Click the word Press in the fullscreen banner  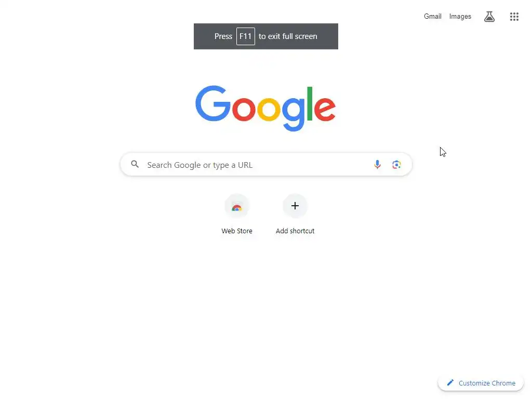tap(223, 36)
